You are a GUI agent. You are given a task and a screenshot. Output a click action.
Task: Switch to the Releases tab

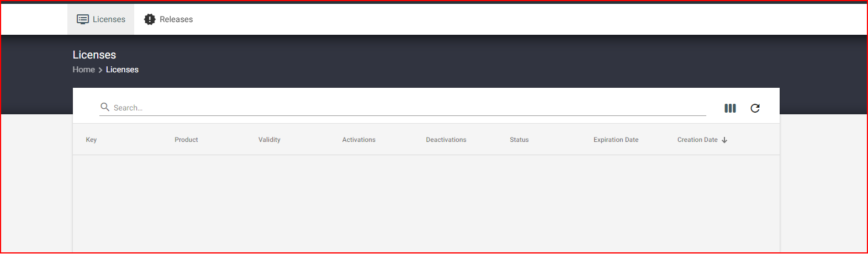[168, 19]
